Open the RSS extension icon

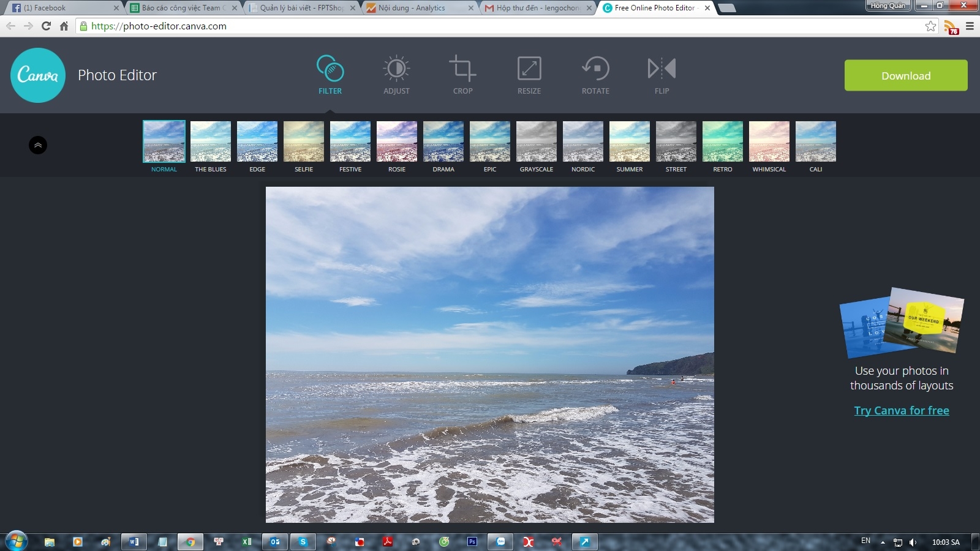point(951,27)
